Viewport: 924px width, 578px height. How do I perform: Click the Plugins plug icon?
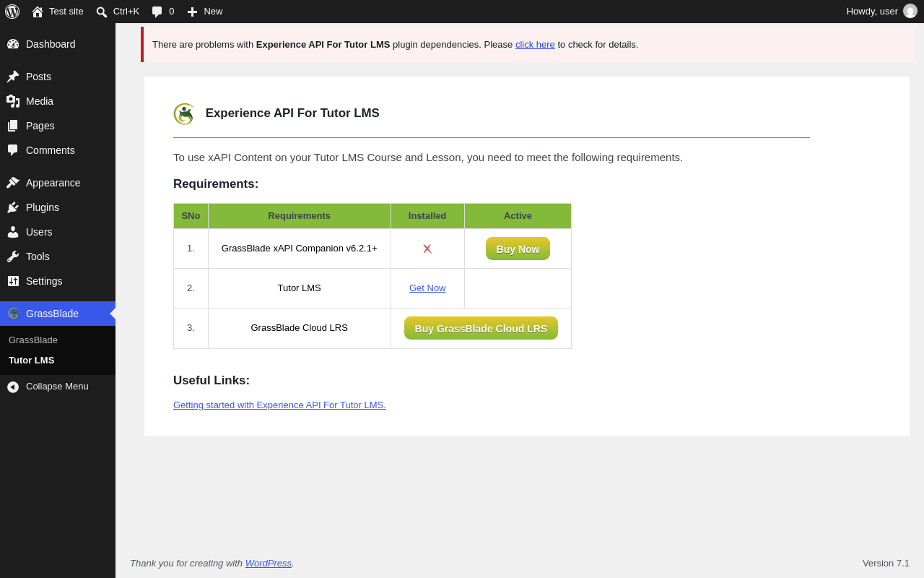[x=13, y=207]
